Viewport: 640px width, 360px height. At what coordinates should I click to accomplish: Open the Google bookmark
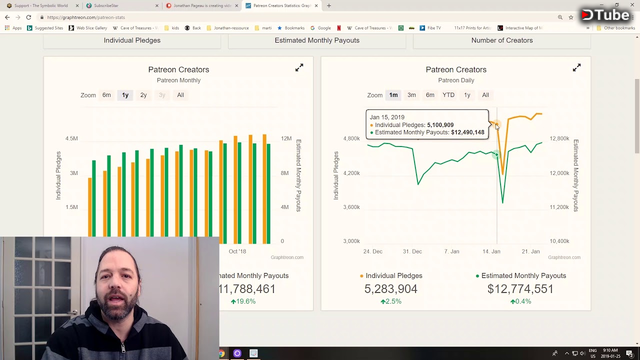click(320, 28)
